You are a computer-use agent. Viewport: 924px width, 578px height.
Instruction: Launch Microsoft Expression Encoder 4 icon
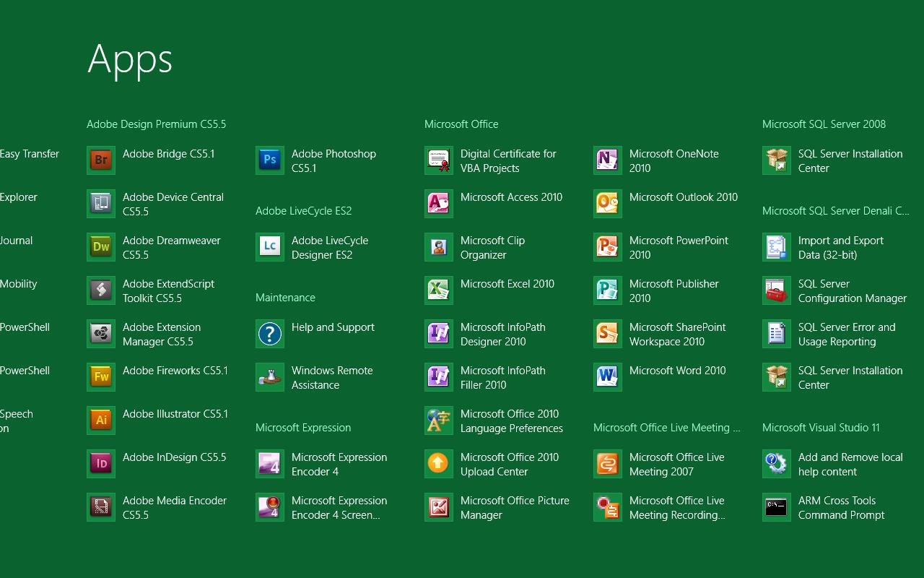point(270,464)
